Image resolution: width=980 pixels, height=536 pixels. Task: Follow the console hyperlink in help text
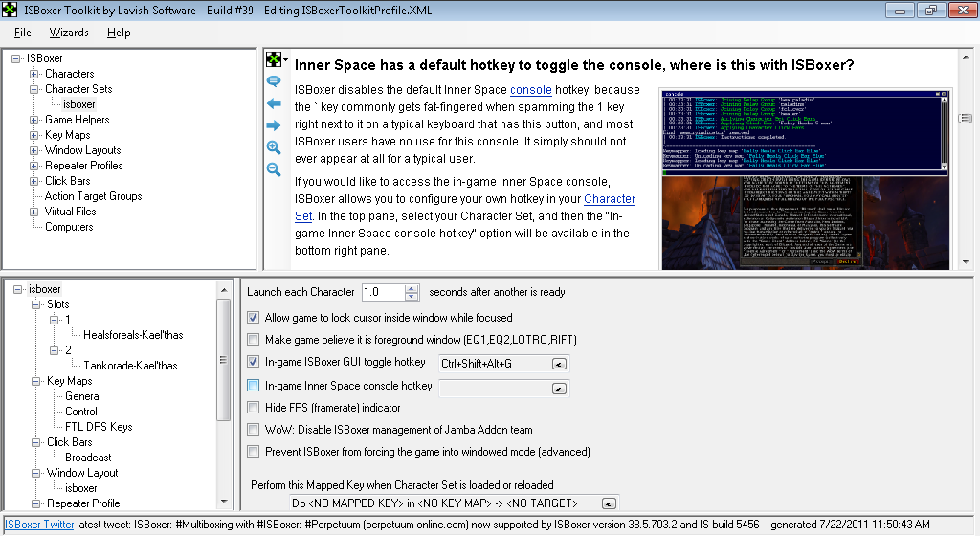(530, 90)
